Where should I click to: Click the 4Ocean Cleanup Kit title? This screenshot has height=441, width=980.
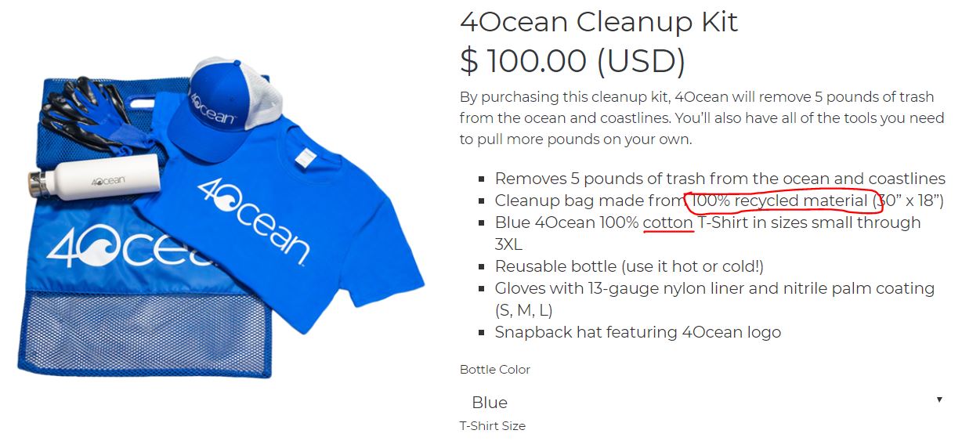pos(598,22)
